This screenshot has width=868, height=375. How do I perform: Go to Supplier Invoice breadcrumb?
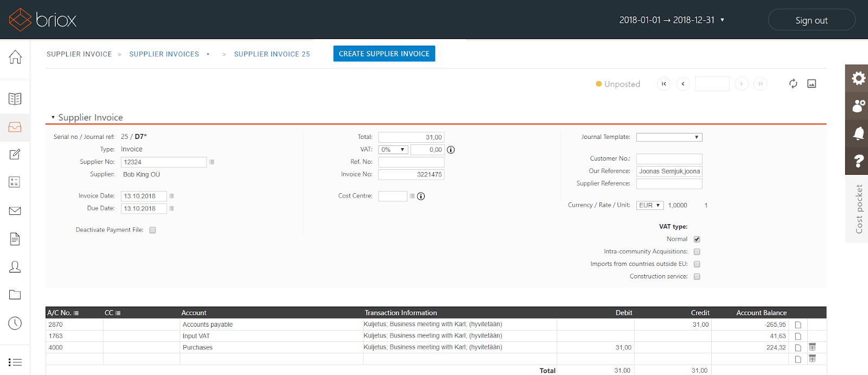pyautogui.click(x=79, y=54)
